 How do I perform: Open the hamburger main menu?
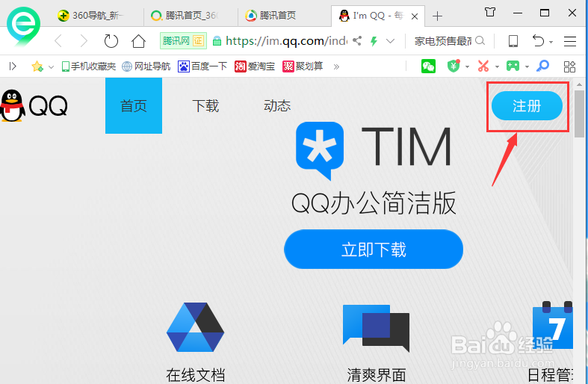tap(569, 41)
